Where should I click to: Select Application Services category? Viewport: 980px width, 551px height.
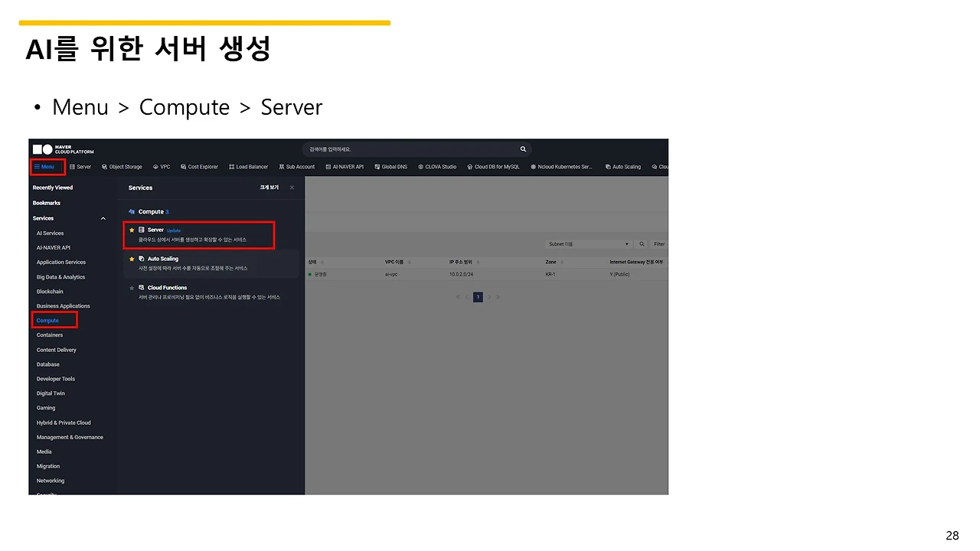pos(61,262)
